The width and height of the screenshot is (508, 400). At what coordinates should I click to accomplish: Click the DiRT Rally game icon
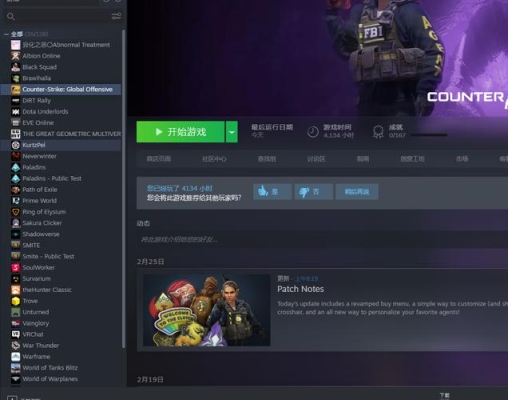tap(16, 100)
